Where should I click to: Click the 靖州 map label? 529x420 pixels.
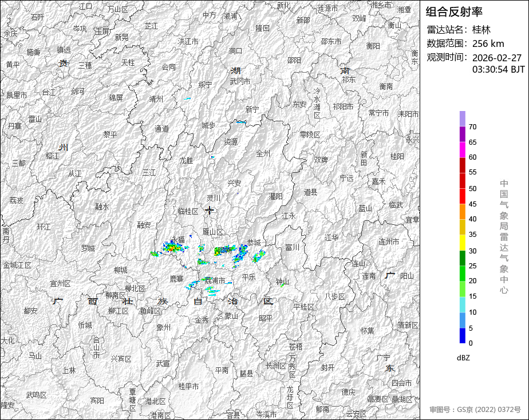(156, 99)
